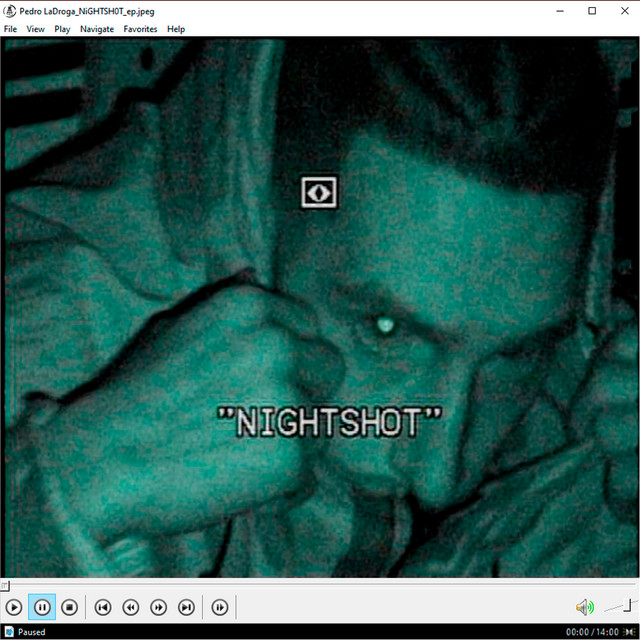Click the 00:00 / 14:00 time display

click(x=592, y=632)
